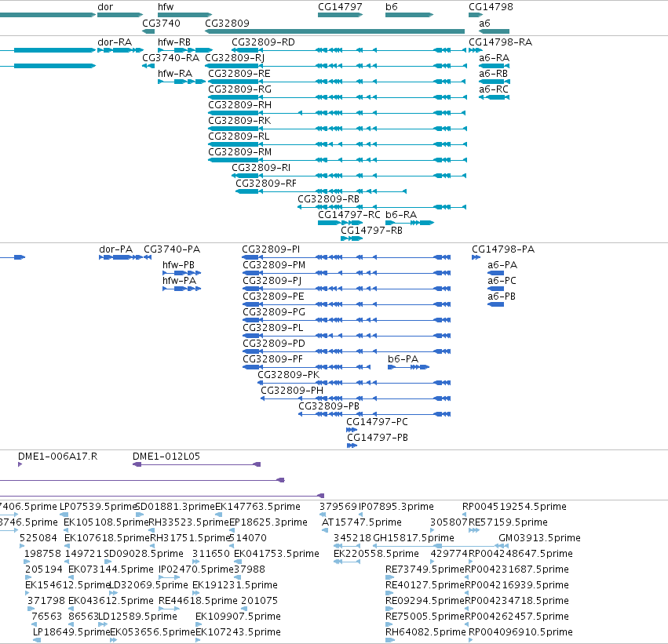The width and height of the screenshot is (668, 644).
Task: Select protein b6-PA
Action: click(x=403, y=359)
